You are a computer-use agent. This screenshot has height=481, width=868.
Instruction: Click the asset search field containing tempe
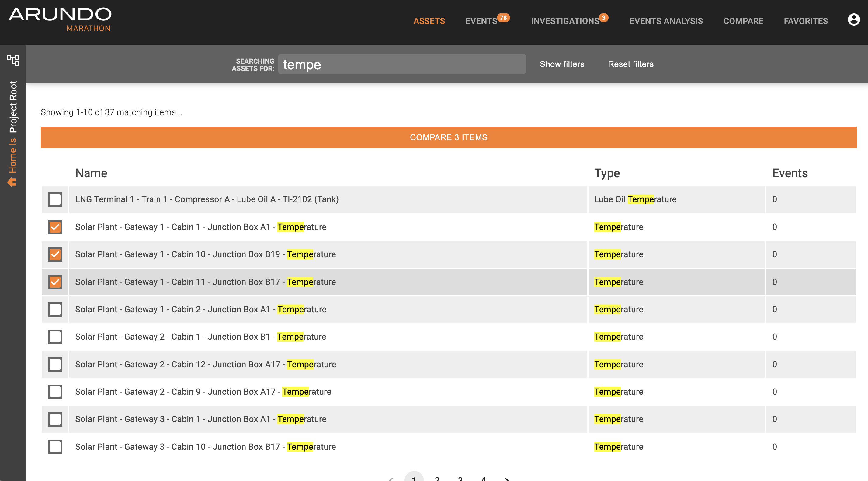click(402, 64)
